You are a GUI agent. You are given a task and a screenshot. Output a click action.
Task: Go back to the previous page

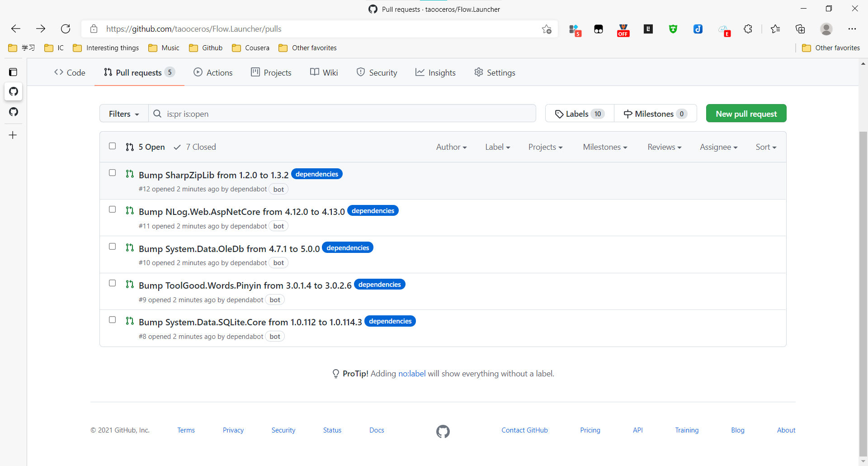[x=16, y=29]
